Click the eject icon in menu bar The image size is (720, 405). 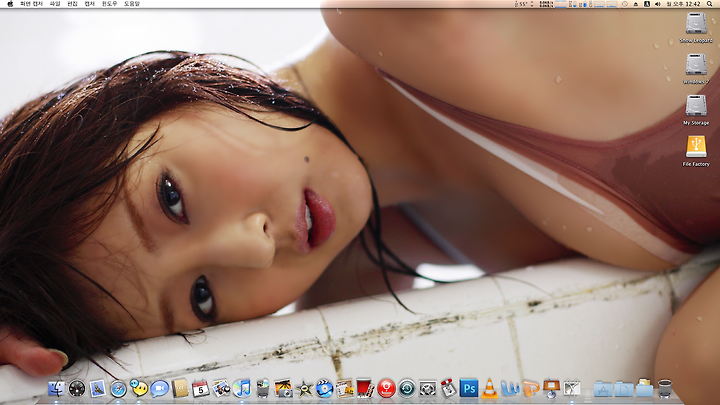[636, 4]
